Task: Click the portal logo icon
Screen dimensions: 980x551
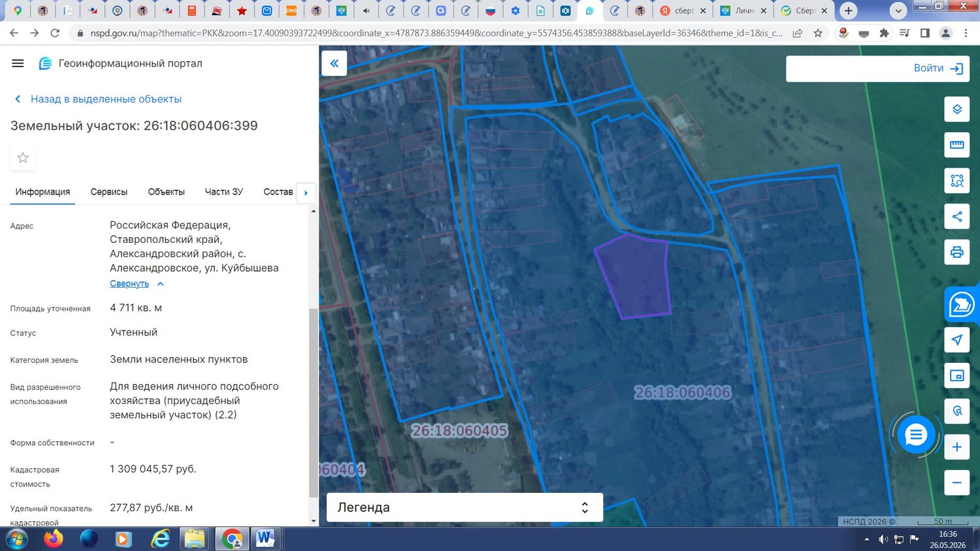Action: click(45, 63)
